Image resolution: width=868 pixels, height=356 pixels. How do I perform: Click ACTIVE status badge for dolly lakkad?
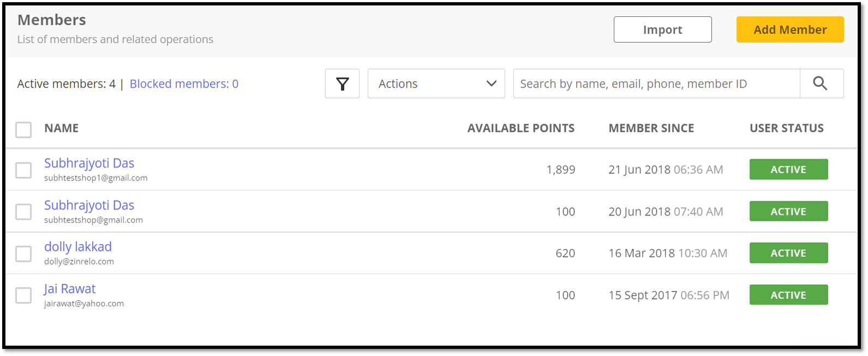788,253
